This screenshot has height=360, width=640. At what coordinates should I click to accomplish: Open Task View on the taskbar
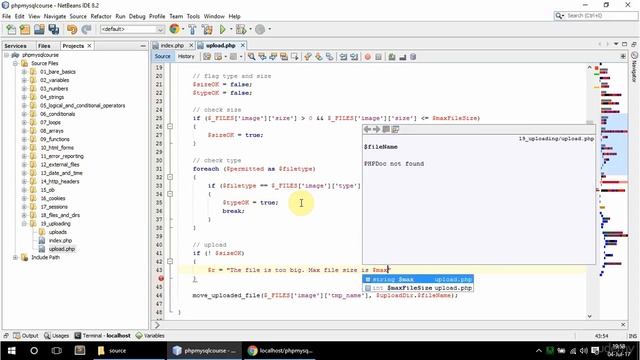point(57,351)
